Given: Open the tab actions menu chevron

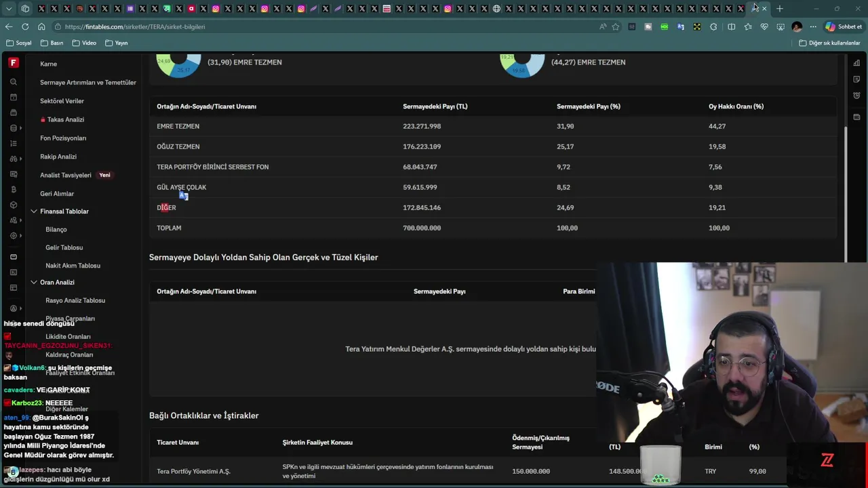Looking at the screenshot, I should coord(9,9).
